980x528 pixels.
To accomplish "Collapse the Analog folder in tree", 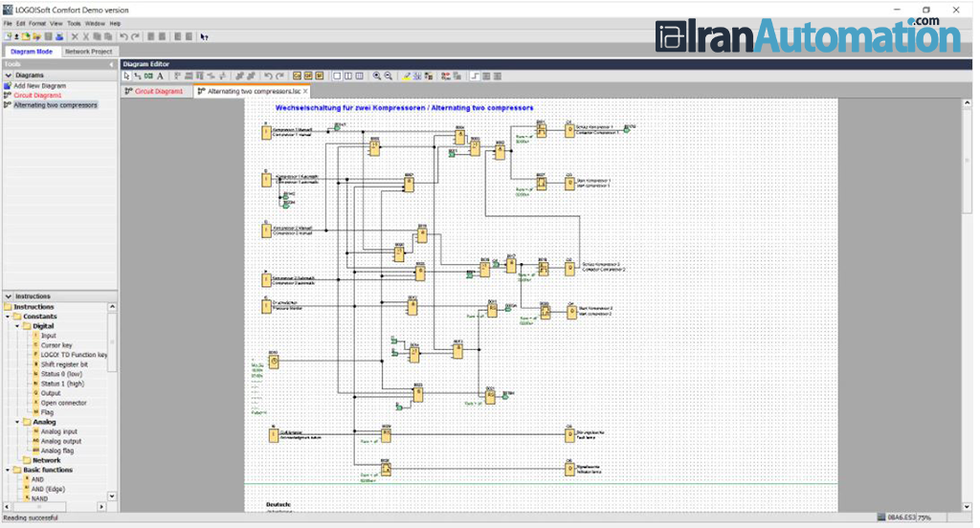I will point(17,423).
